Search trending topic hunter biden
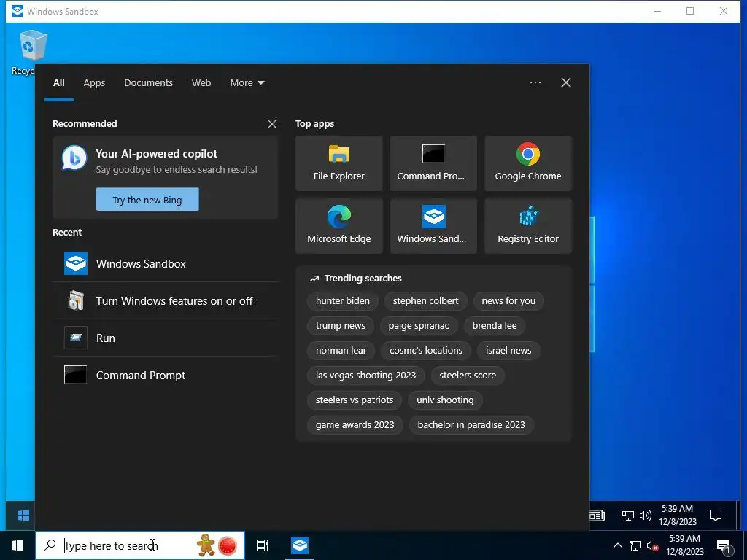Image resolution: width=747 pixels, height=560 pixels. click(x=343, y=301)
